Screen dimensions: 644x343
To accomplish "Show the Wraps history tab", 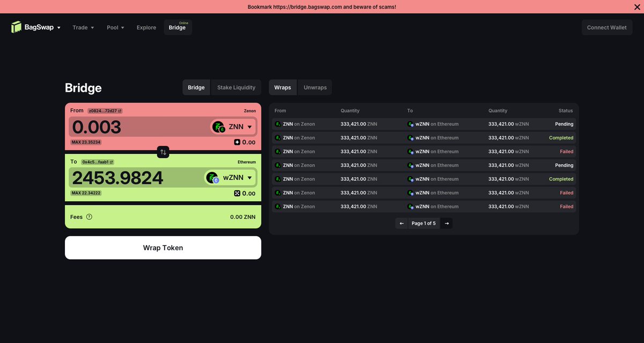I will pos(283,87).
